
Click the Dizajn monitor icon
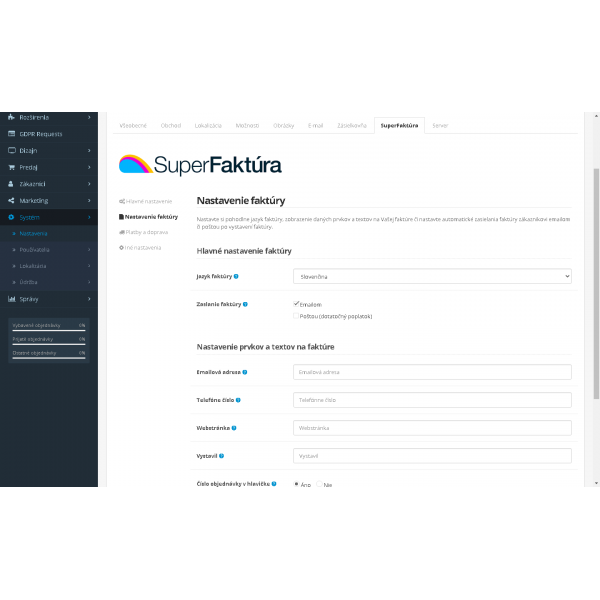click(11, 150)
